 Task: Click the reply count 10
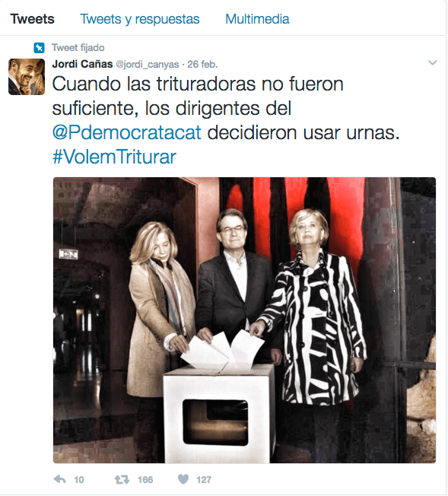point(79,480)
